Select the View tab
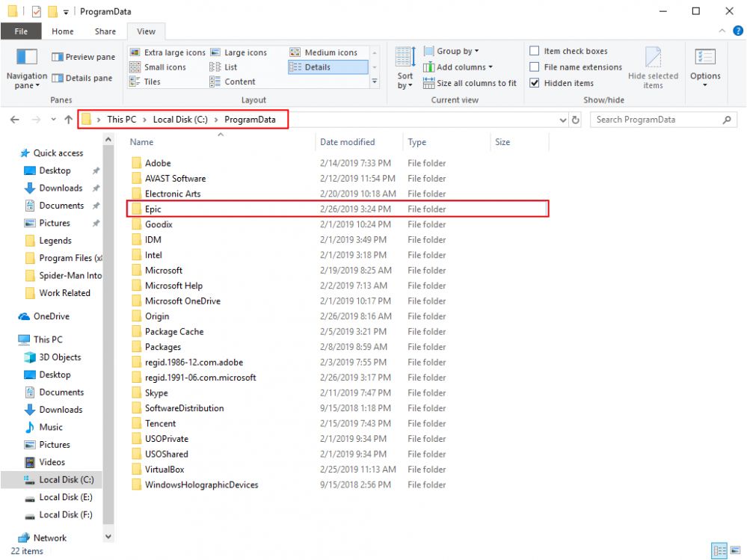The height and width of the screenshot is (560, 747). coord(146,31)
